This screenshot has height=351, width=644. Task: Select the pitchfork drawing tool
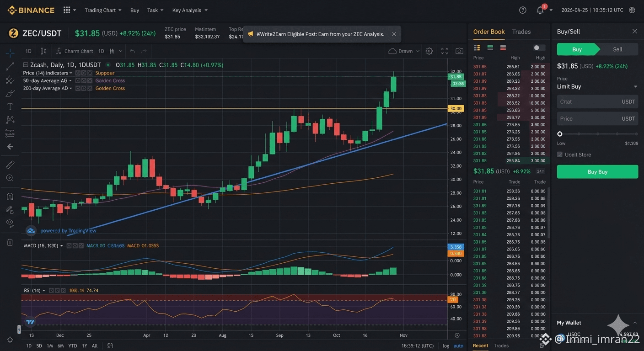click(x=10, y=80)
